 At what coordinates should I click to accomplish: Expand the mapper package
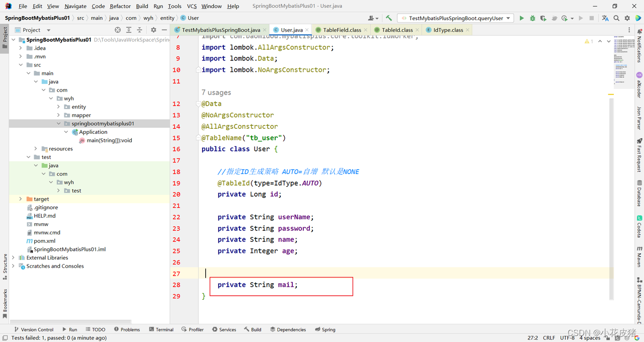58,115
